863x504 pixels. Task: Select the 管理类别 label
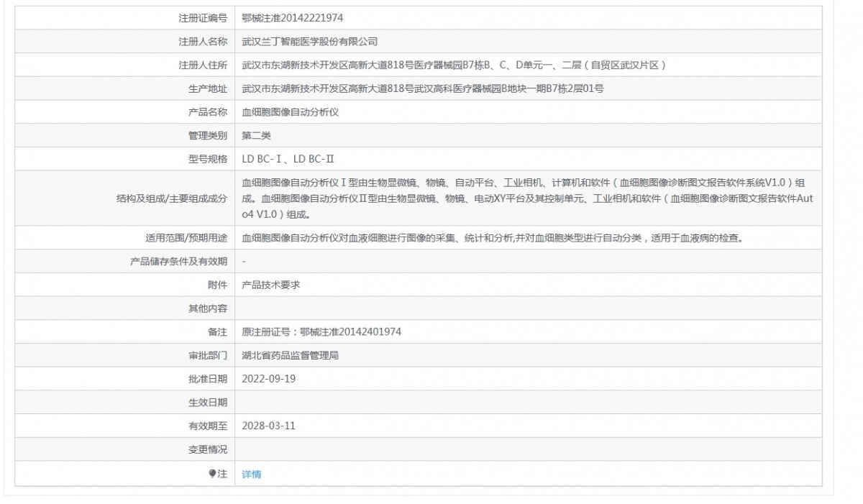pyautogui.click(x=208, y=136)
